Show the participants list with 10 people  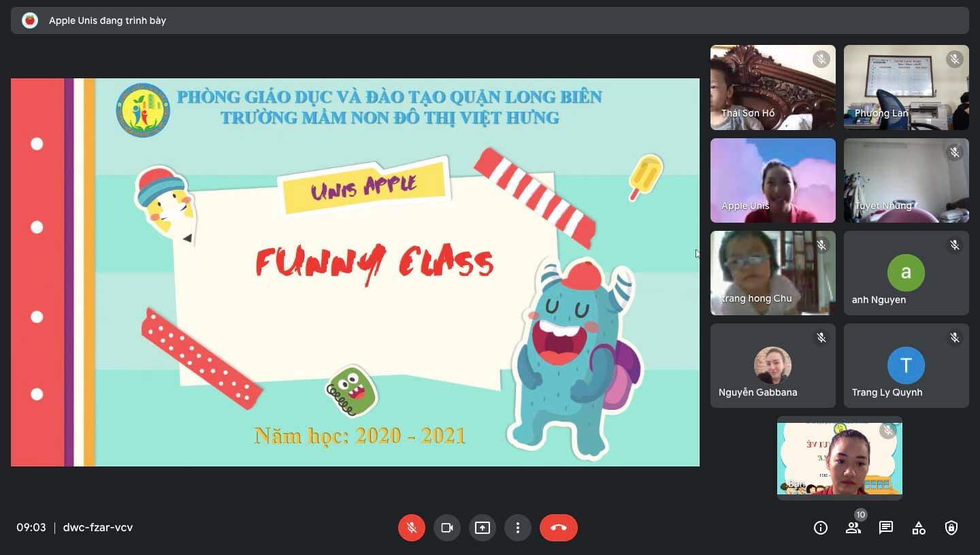click(x=853, y=528)
